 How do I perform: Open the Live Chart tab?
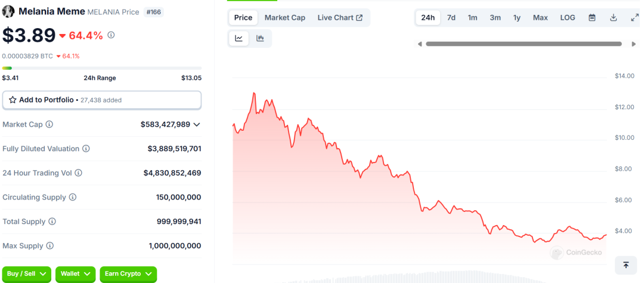(340, 18)
